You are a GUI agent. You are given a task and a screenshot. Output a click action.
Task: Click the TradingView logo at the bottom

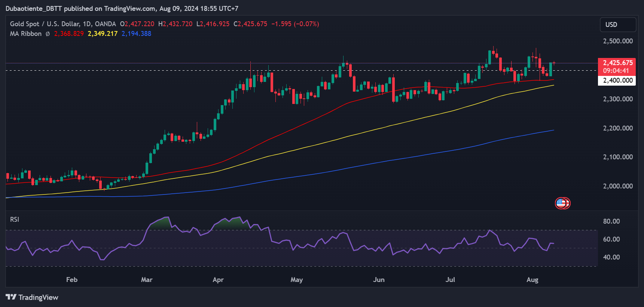32,297
